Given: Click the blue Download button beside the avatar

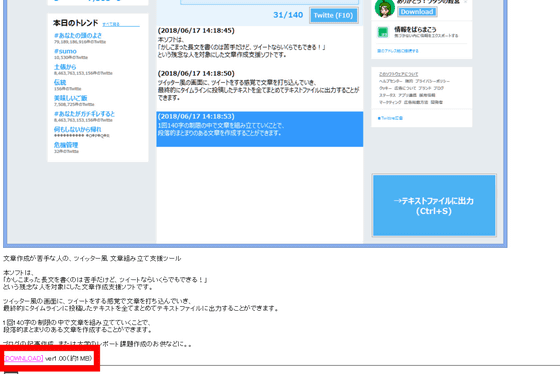Looking at the screenshot, I should (417, 12).
